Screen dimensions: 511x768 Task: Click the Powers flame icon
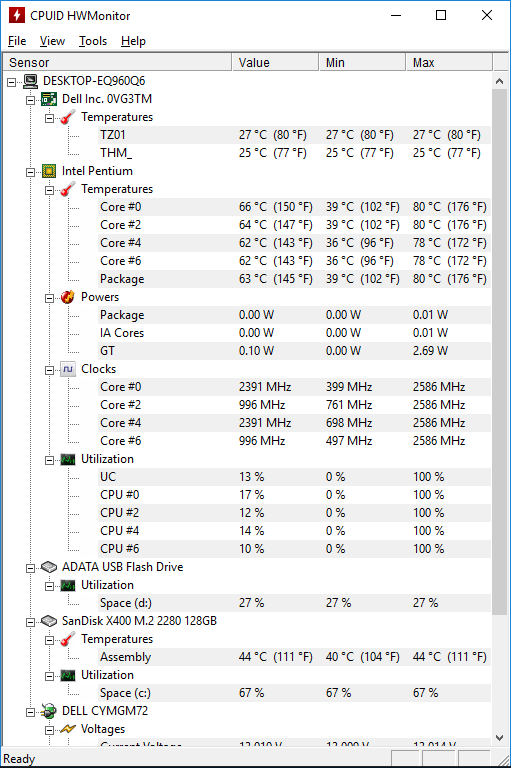pyautogui.click(x=68, y=297)
